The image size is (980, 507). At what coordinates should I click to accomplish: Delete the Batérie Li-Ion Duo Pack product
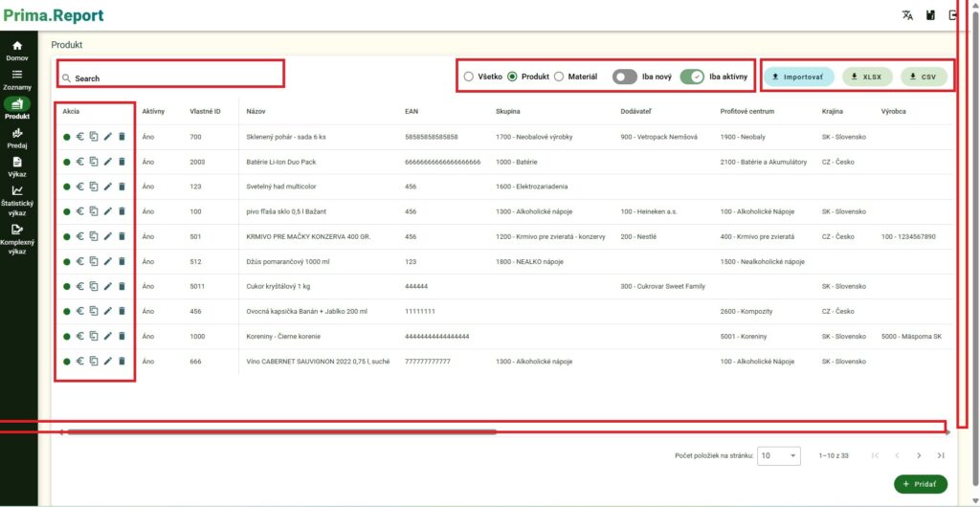[x=122, y=162]
